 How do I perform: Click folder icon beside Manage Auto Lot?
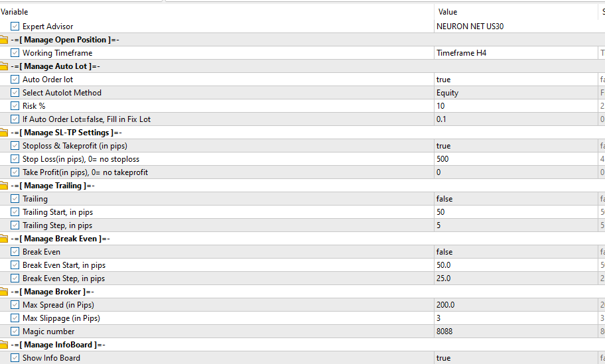click(3, 66)
